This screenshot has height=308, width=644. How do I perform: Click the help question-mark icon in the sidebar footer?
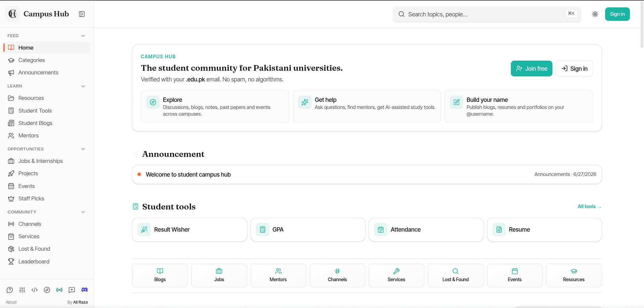[10, 290]
